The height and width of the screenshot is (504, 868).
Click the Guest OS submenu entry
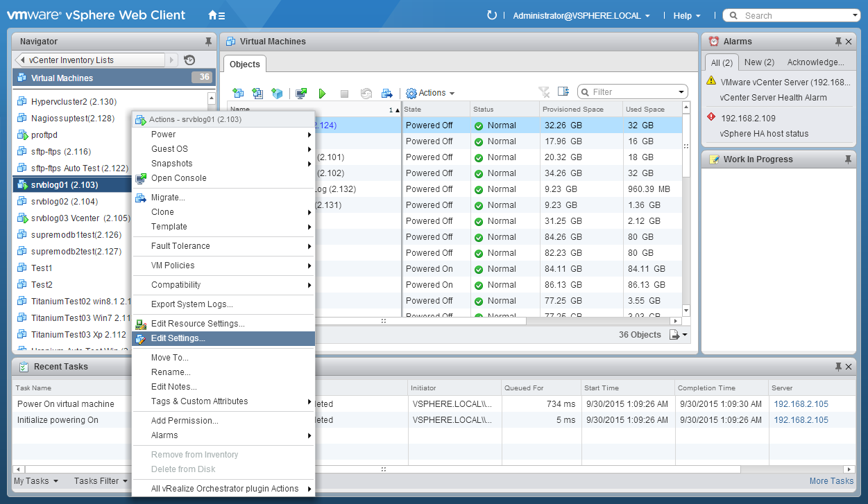pos(223,149)
